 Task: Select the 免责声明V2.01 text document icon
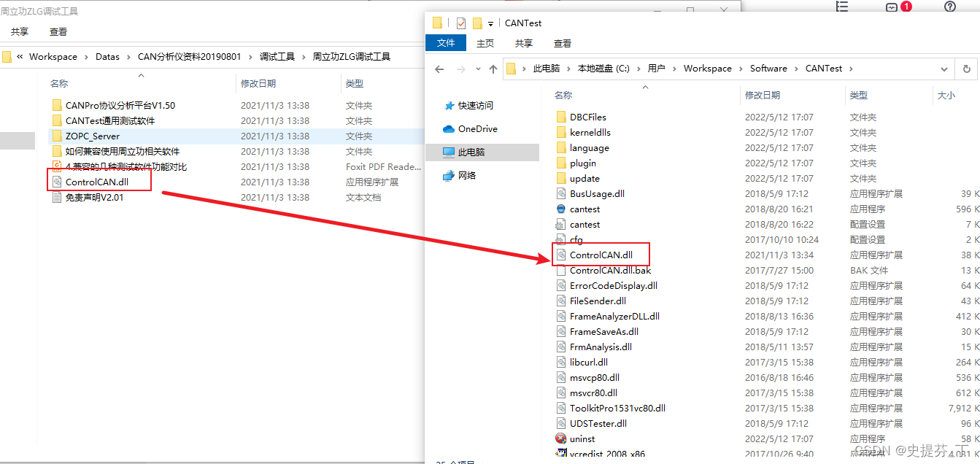coord(57,197)
